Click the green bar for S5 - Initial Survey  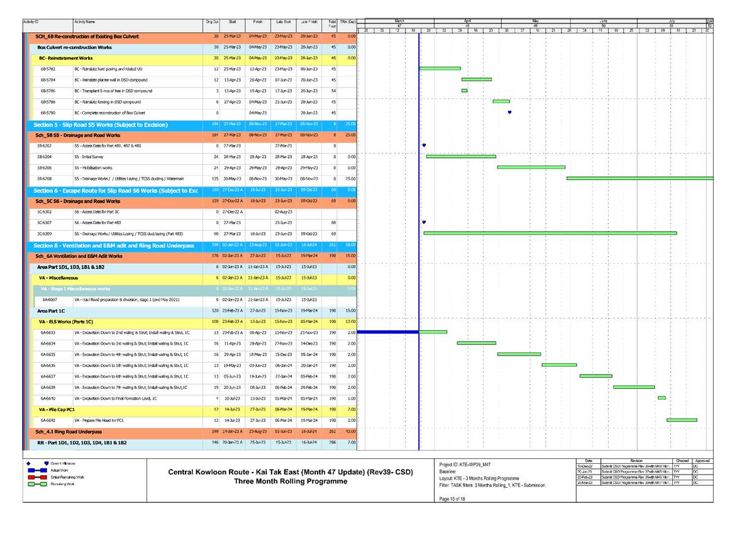point(460,156)
